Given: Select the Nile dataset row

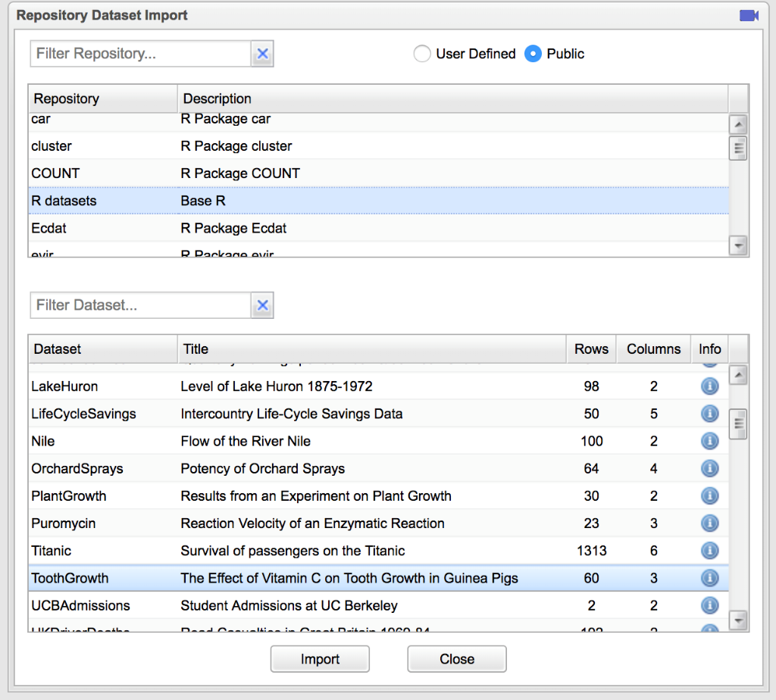Looking at the screenshot, I should 379,441.
